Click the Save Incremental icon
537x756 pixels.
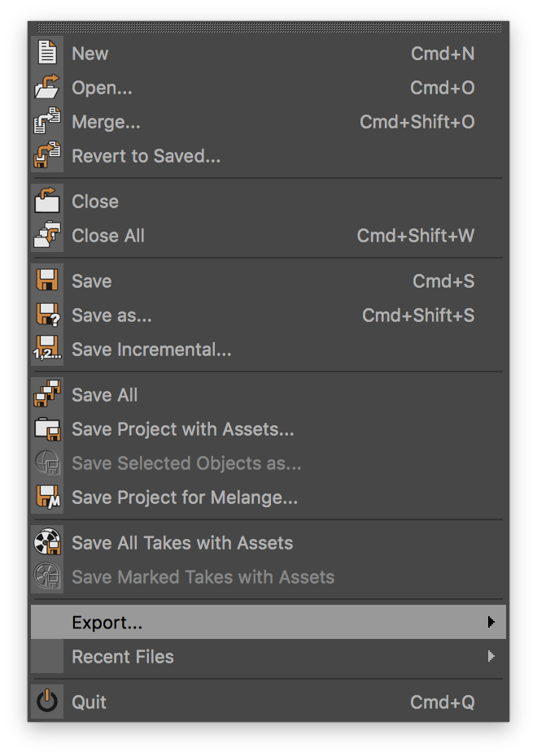(x=47, y=350)
